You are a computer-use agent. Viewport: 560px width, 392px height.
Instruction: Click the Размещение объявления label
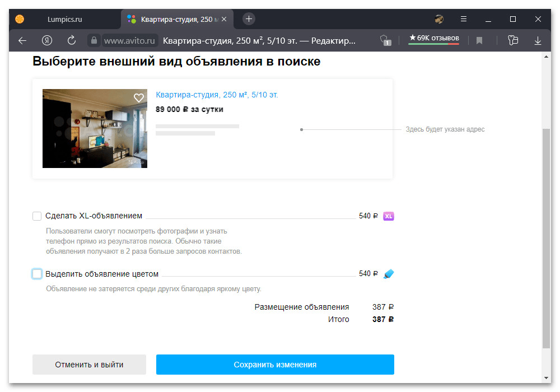[x=302, y=307]
